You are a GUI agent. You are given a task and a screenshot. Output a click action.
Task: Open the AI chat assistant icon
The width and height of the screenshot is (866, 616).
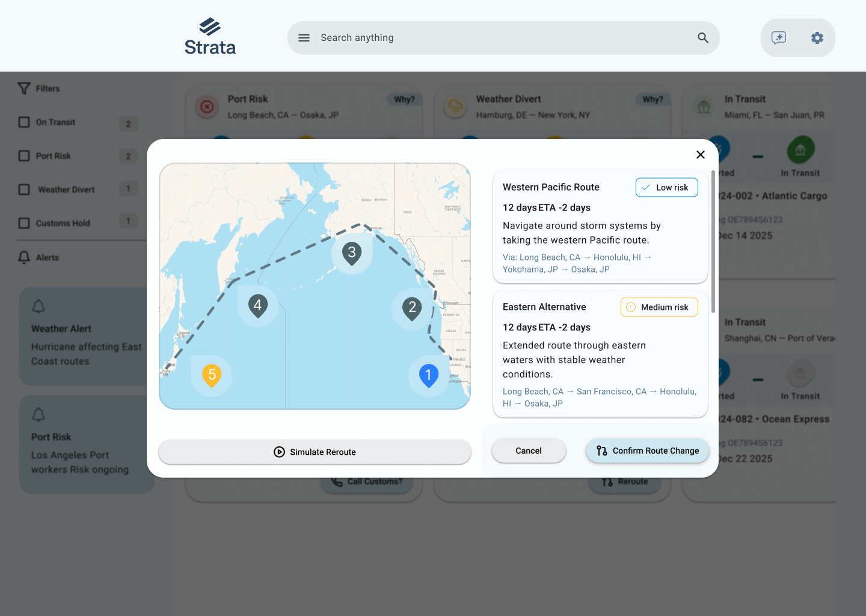(779, 38)
